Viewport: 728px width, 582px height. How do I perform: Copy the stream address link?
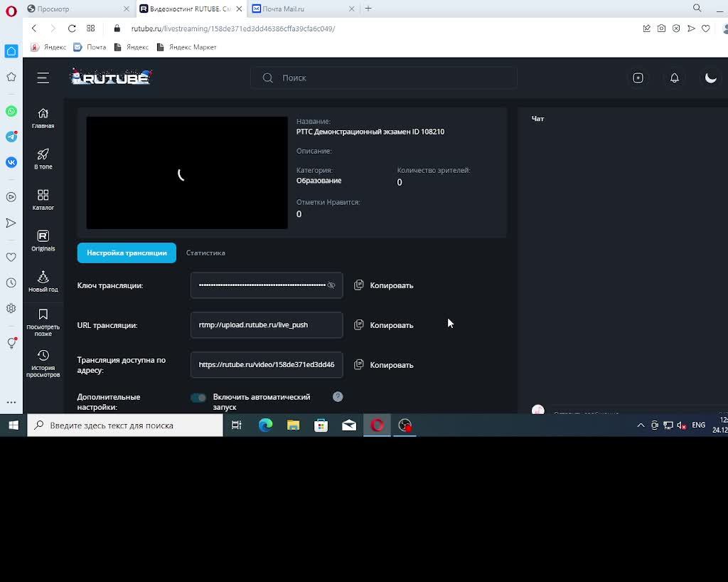point(383,365)
